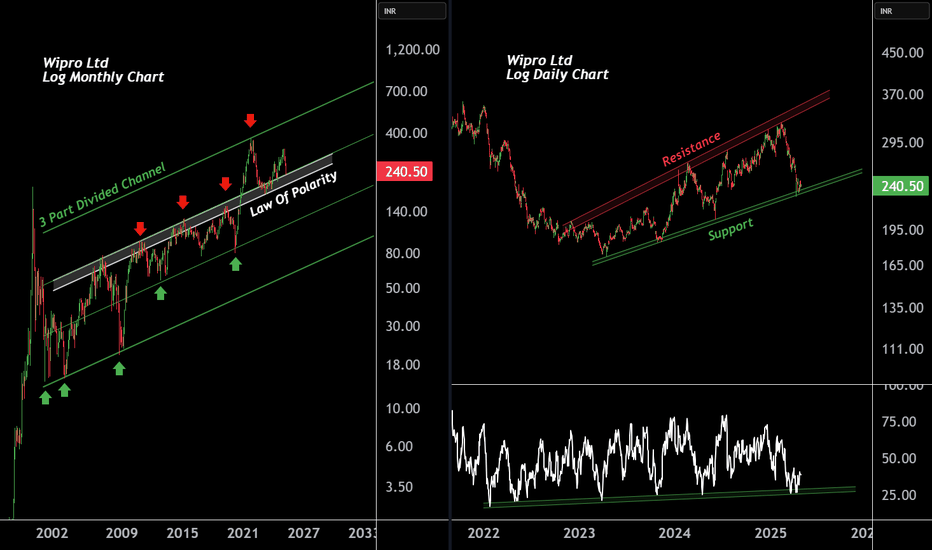The height and width of the screenshot is (550, 932).
Task: Select the white oscillator line in lower pane
Action: pyautogui.click(x=624, y=458)
